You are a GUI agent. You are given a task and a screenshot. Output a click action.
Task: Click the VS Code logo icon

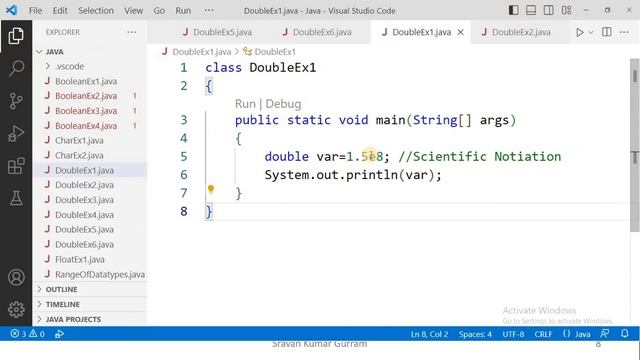tap(11, 10)
